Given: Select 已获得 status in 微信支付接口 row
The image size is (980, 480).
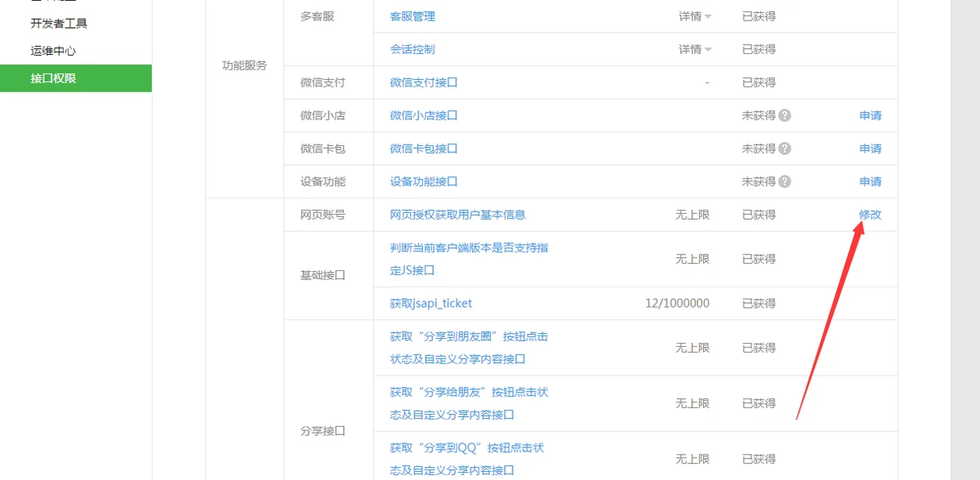Looking at the screenshot, I should coord(759,82).
